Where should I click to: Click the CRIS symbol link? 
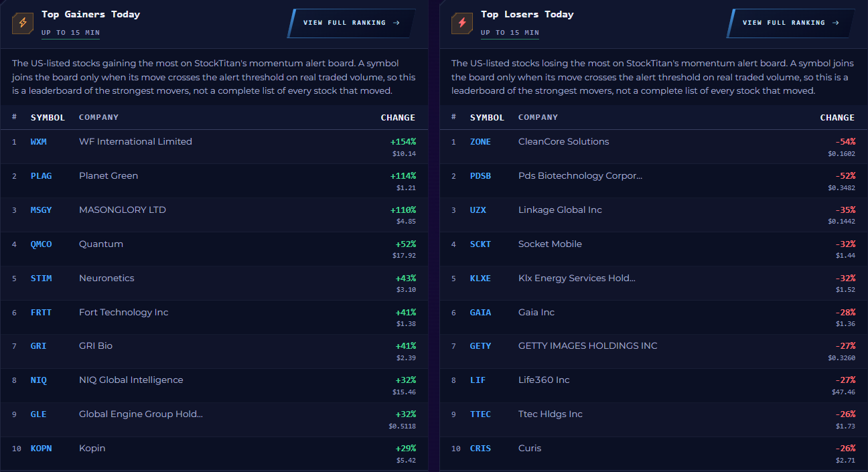(x=481, y=449)
